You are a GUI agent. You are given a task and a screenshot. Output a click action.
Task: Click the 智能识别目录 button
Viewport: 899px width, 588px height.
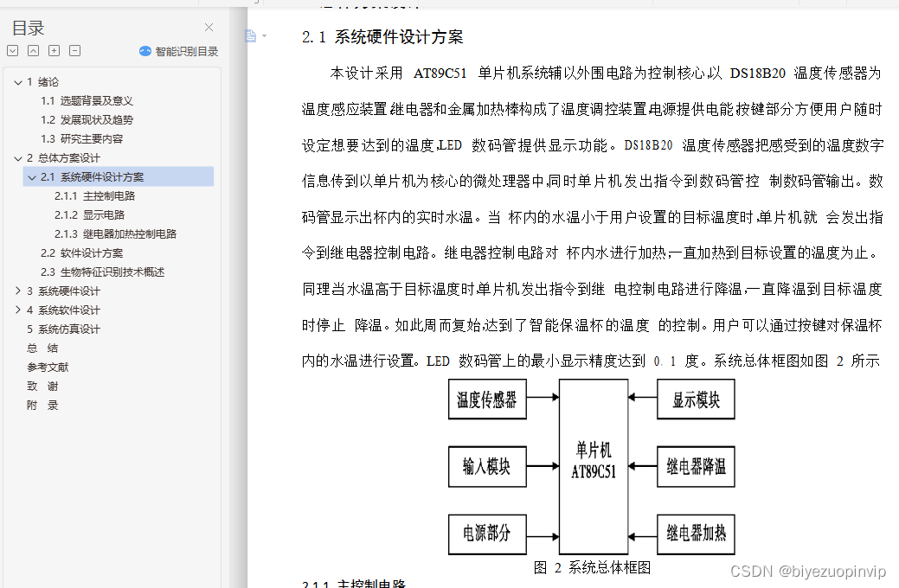(178, 52)
